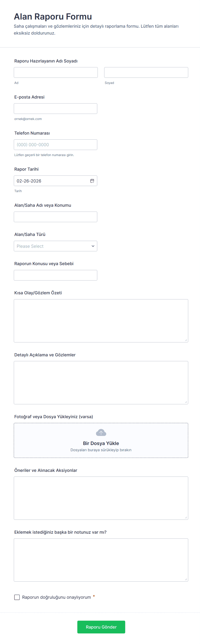Click resize handle of Öneriler textarea
Screen dimensions: 200x644
point(186,517)
